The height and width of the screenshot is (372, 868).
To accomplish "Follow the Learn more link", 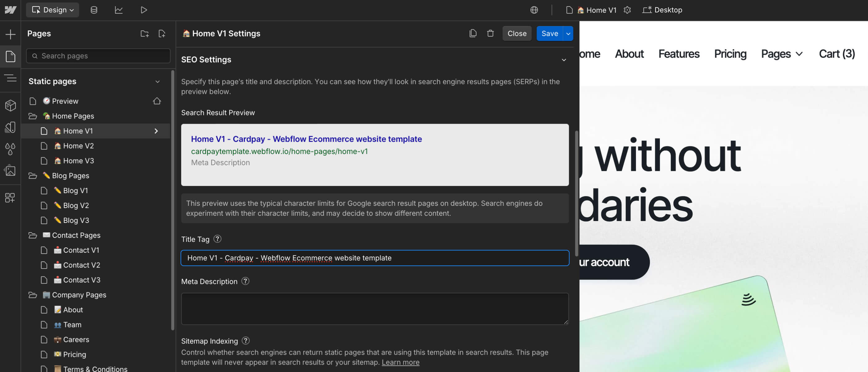I will click(x=400, y=362).
